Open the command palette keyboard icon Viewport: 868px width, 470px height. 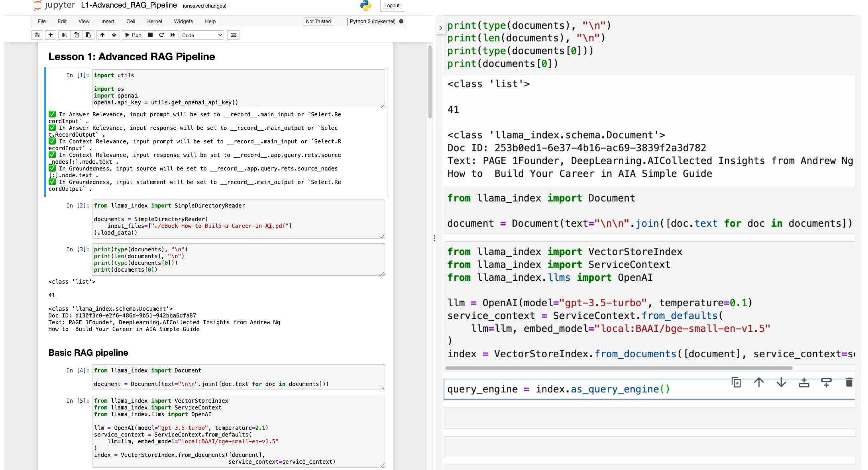[x=234, y=35]
